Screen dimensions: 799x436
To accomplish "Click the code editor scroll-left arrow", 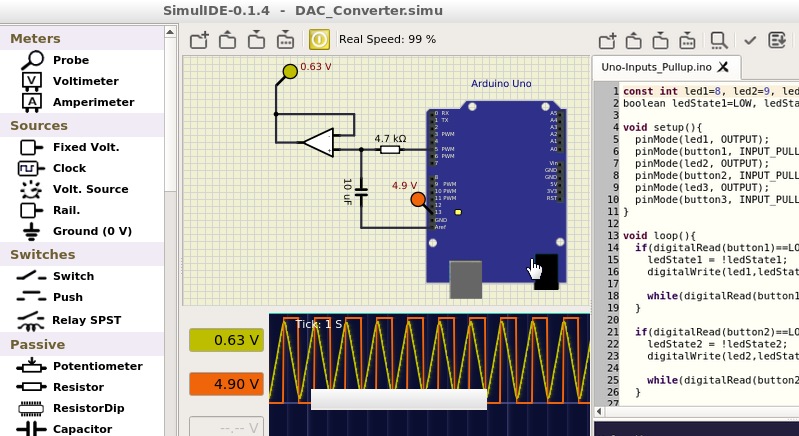I will coord(599,411).
